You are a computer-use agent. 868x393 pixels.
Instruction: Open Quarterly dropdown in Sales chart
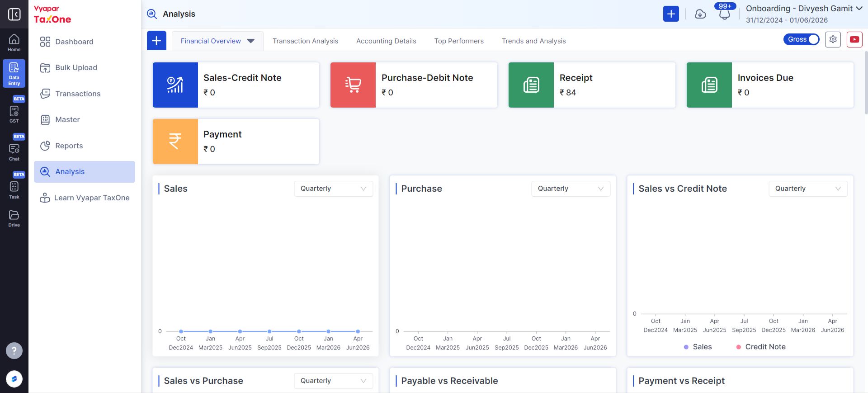point(334,189)
